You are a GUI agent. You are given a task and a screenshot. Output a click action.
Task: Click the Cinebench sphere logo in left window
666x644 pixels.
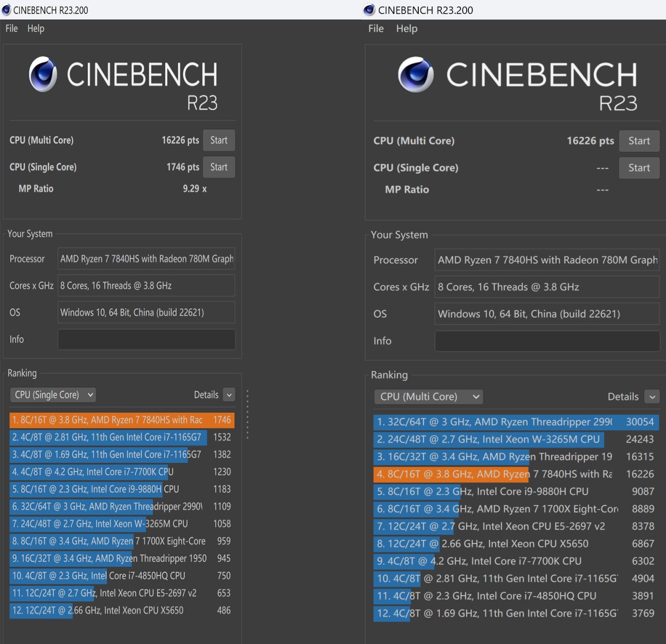click(43, 74)
